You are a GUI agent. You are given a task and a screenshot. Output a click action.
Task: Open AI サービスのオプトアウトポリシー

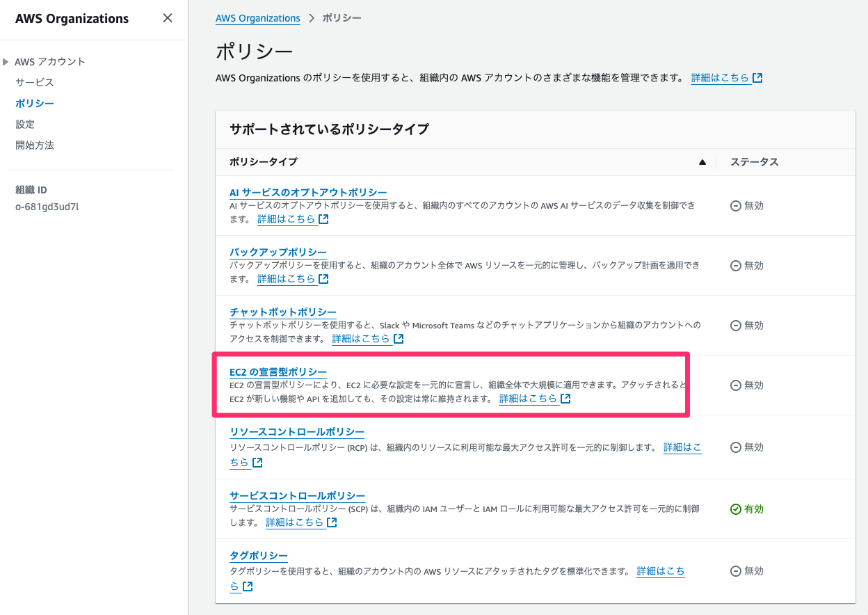coord(308,192)
